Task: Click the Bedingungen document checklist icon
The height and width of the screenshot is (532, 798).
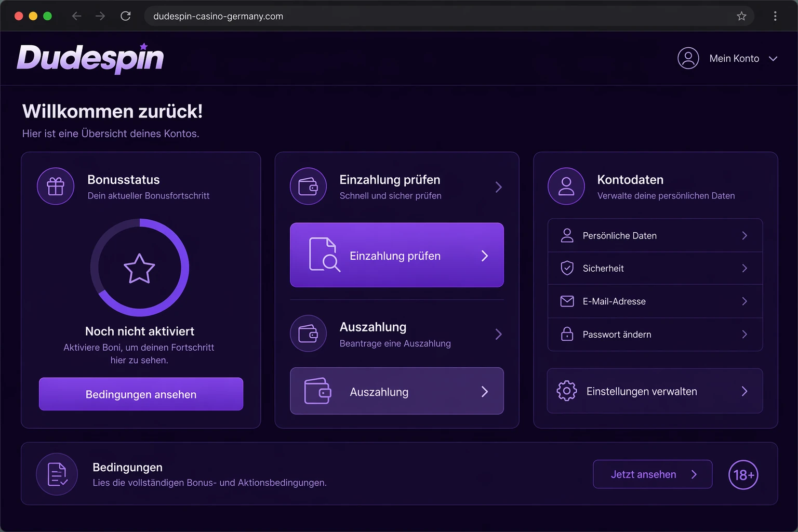Action: (57, 474)
